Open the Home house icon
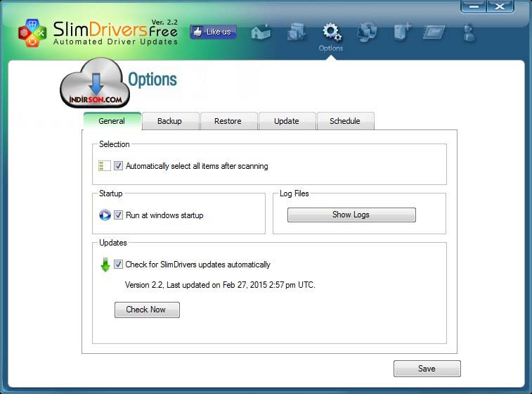Viewport: 532px width, 394px height. tap(261, 32)
